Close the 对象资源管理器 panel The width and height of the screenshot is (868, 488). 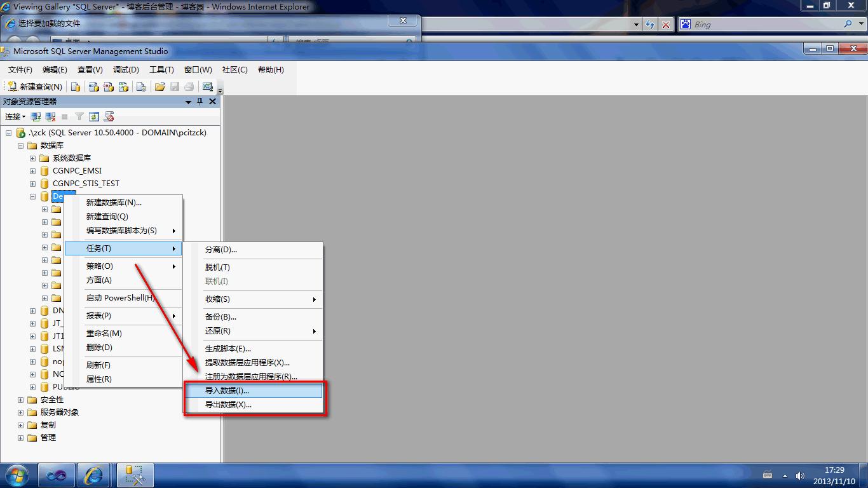tap(212, 102)
